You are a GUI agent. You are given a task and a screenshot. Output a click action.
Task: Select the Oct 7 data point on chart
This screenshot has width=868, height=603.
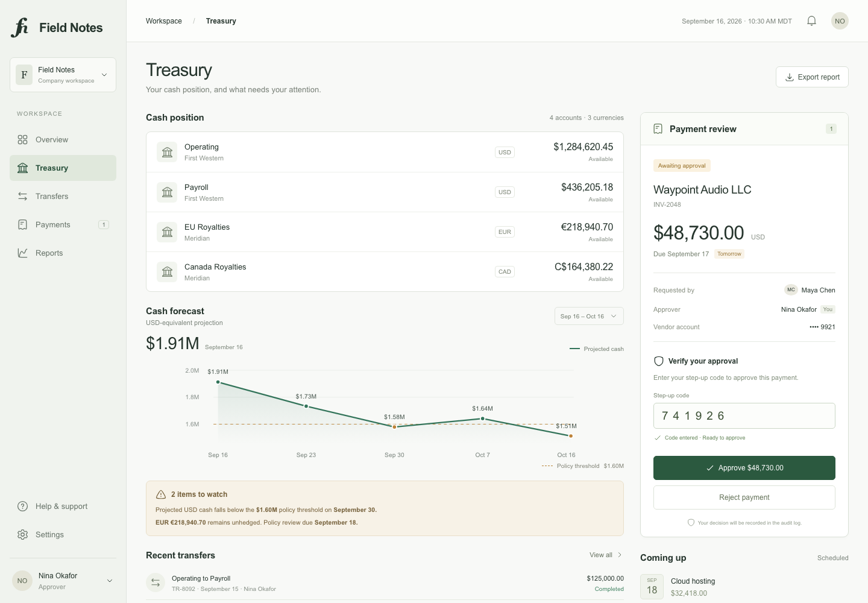[482, 418]
